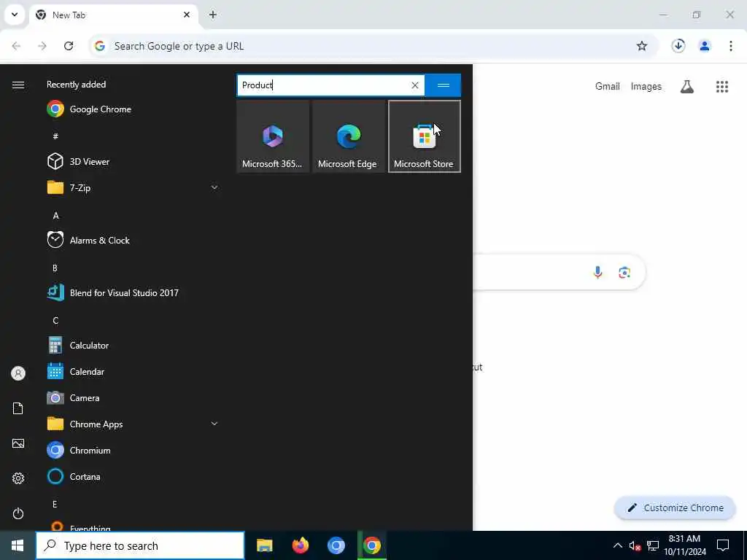747x560 pixels.
Task: Expand the Start menu hamburger
Action: click(18, 85)
